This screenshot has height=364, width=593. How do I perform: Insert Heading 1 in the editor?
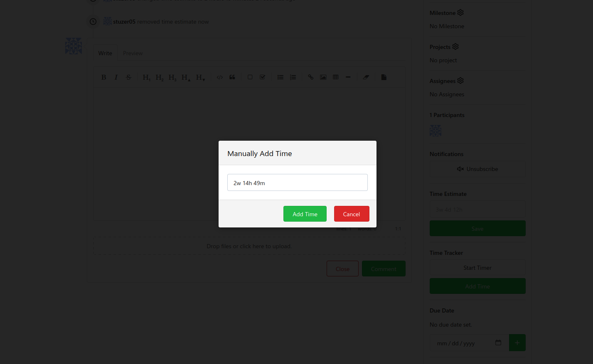point(146,77)
